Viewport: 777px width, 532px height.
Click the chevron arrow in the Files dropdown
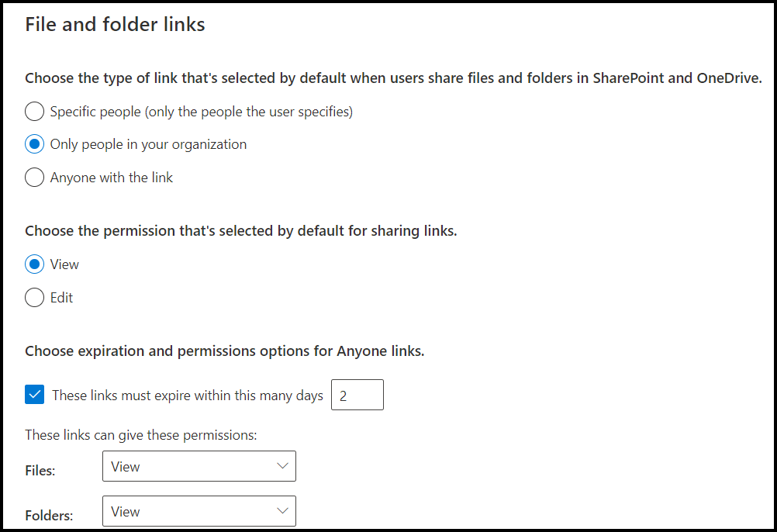(x=281, y=467)
